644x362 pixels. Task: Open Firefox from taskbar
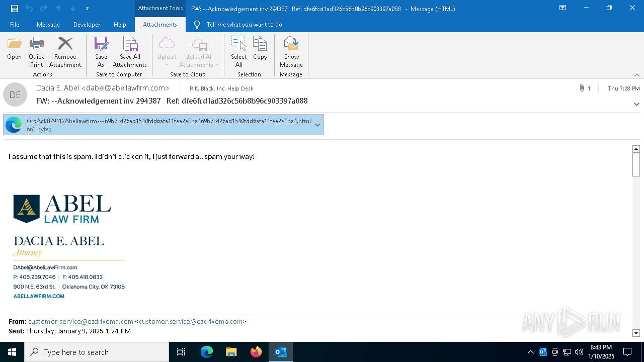pyautogui.click(x=256, y=352)
